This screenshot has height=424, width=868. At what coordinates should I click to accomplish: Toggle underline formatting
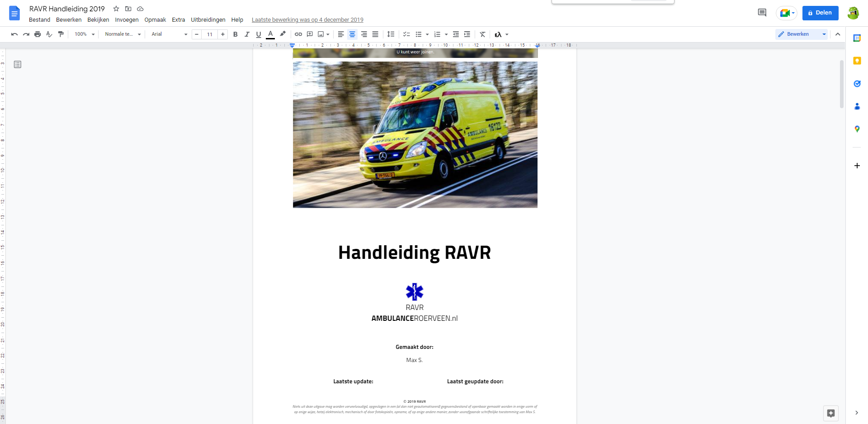coord(259,34)
